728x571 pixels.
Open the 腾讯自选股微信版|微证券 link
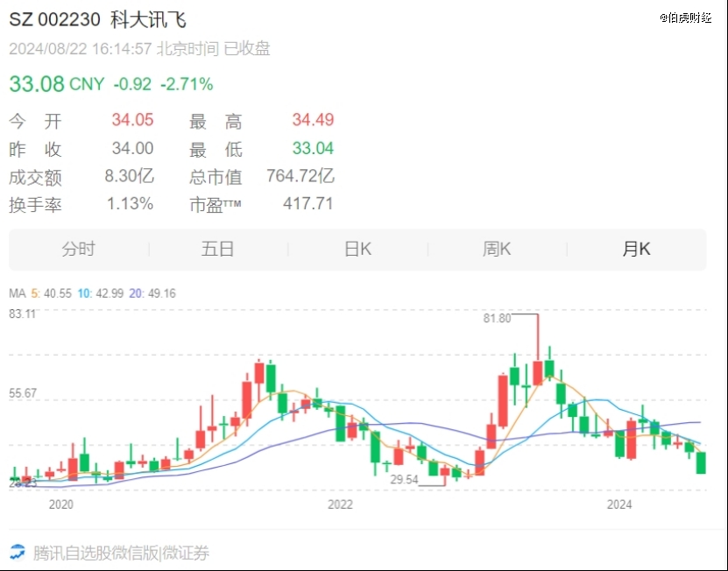[121, 553]
